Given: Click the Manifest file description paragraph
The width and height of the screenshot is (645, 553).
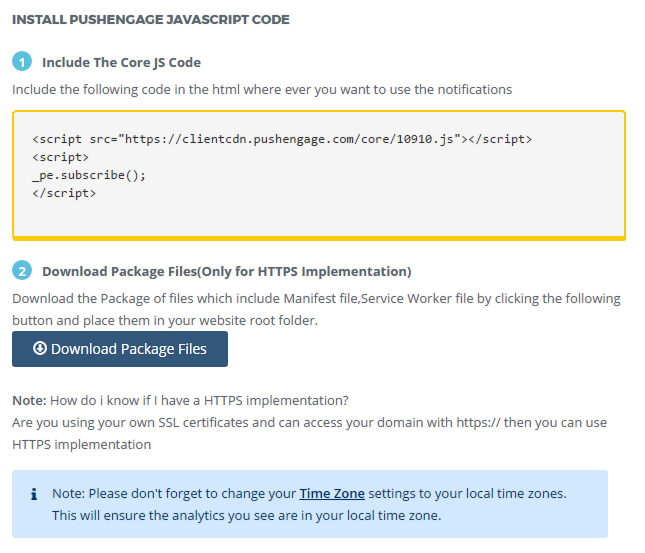Looking at the screenshot, I should pos(316,309).
